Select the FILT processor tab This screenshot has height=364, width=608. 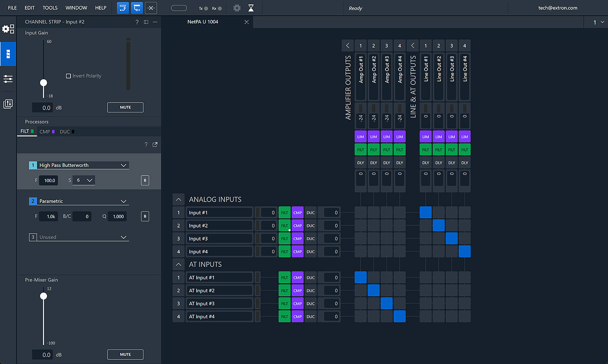point(27,131)
